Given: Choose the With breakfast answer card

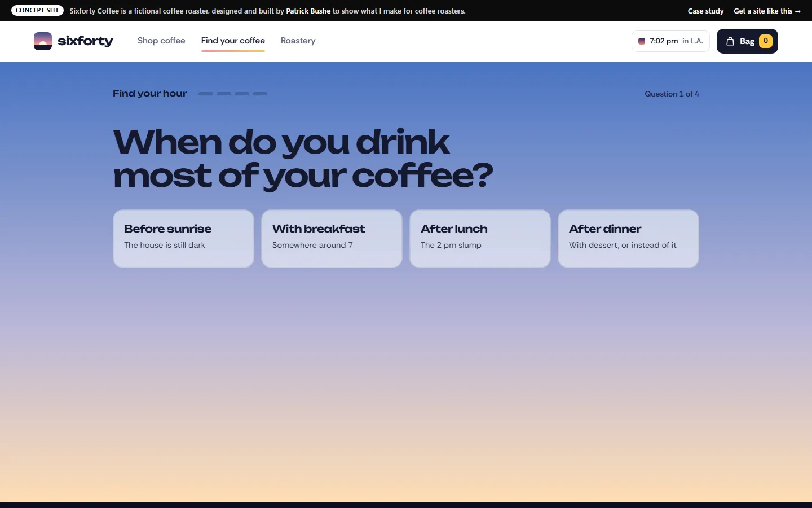Looking at the screenshot, I should click(332, 239).
